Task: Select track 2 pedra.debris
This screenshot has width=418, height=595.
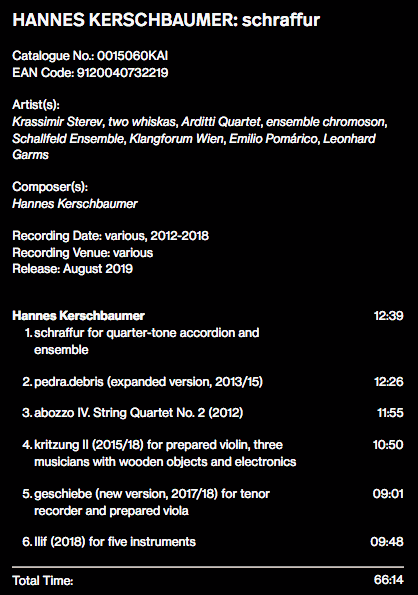Action: [x=143, y=381]
